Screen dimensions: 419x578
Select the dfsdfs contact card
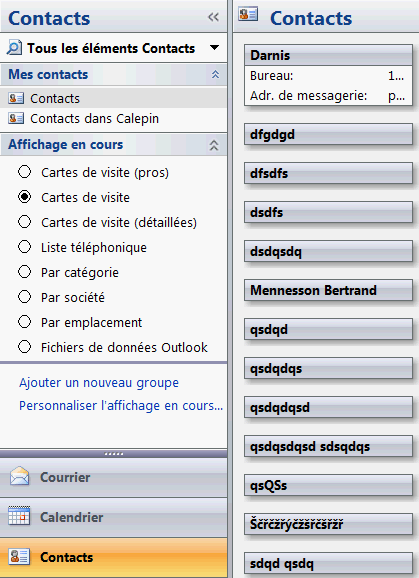pyautogui.click(x=328, y=173)
